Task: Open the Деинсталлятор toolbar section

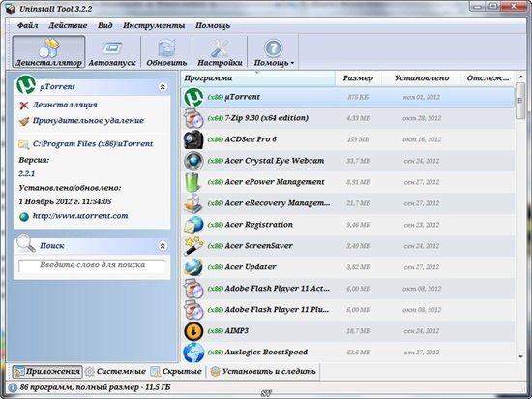Action: pos(48,51)
